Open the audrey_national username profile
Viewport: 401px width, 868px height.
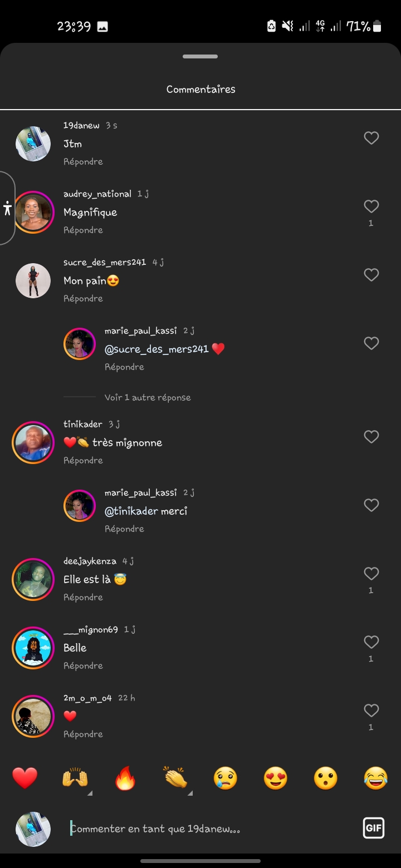pos(97,194)
